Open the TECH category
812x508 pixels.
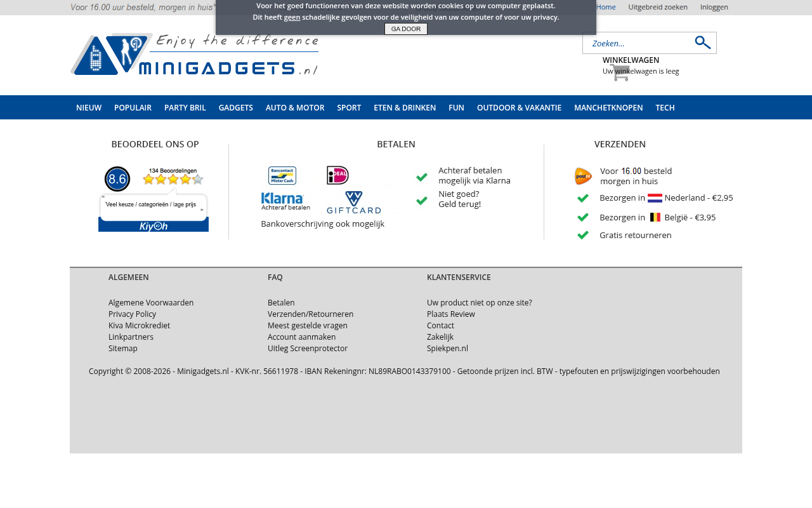(665, 107)
